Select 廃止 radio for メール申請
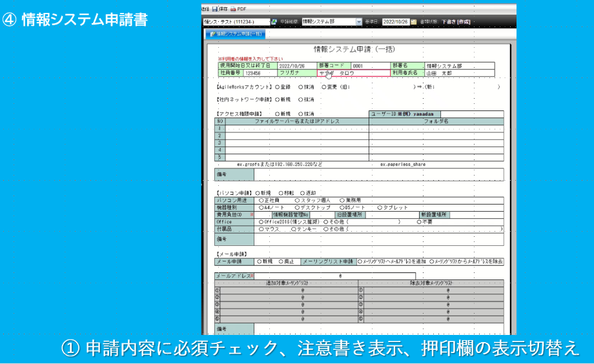The image size is (594, 364). pyautogui.click(x=281, y=262)
